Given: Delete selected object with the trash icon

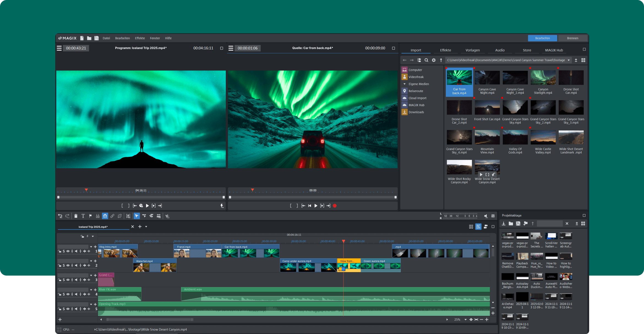Looking at the screenshot, I should click(x=76, y=216).
